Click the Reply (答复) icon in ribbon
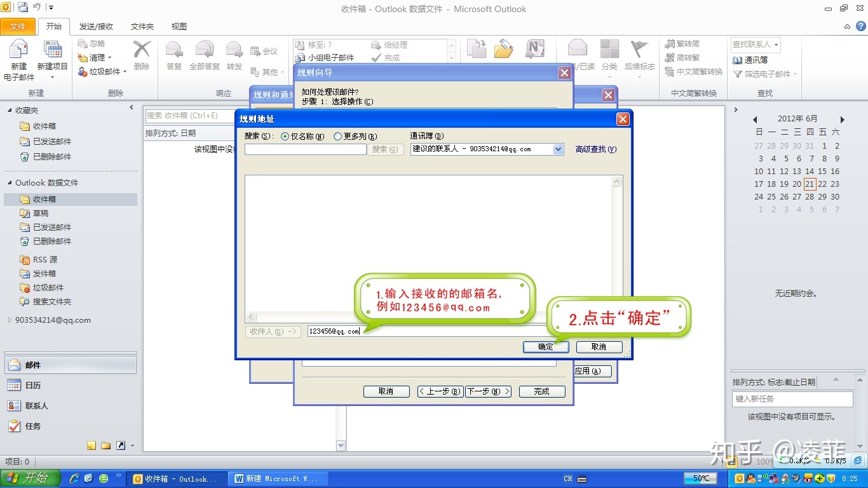Viewport: 868px width, 488px height. point(174,50)
